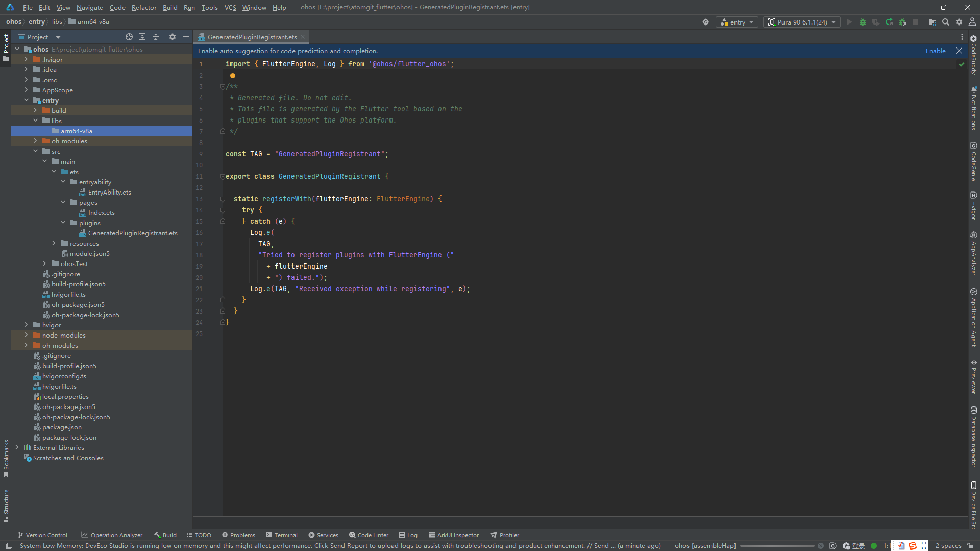
Task: Open Settings gear in main toolbar
Action: click(x=959, y=22)
